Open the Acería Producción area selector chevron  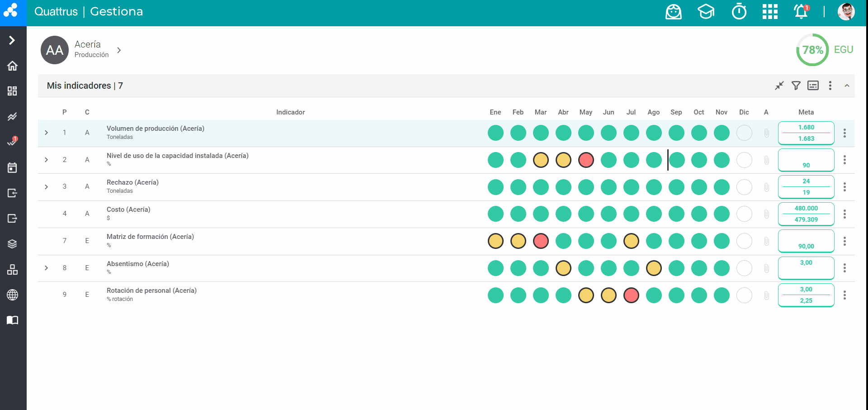pos(119,50)
